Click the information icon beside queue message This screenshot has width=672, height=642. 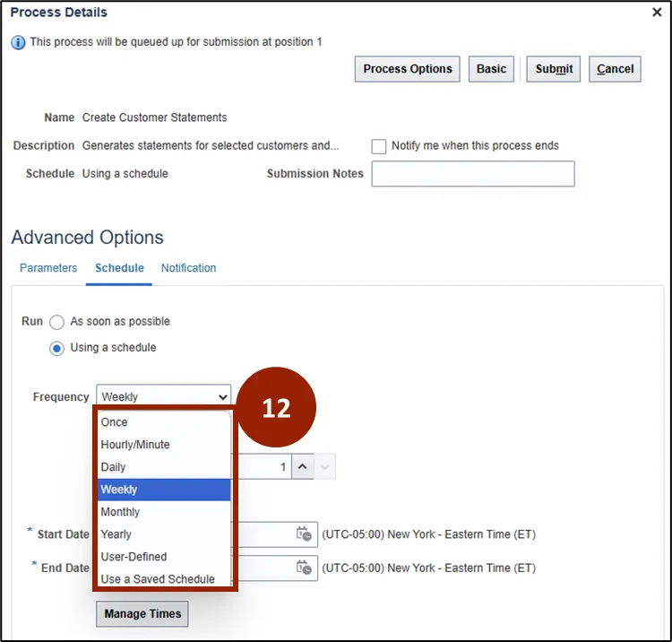pos(18,42)
